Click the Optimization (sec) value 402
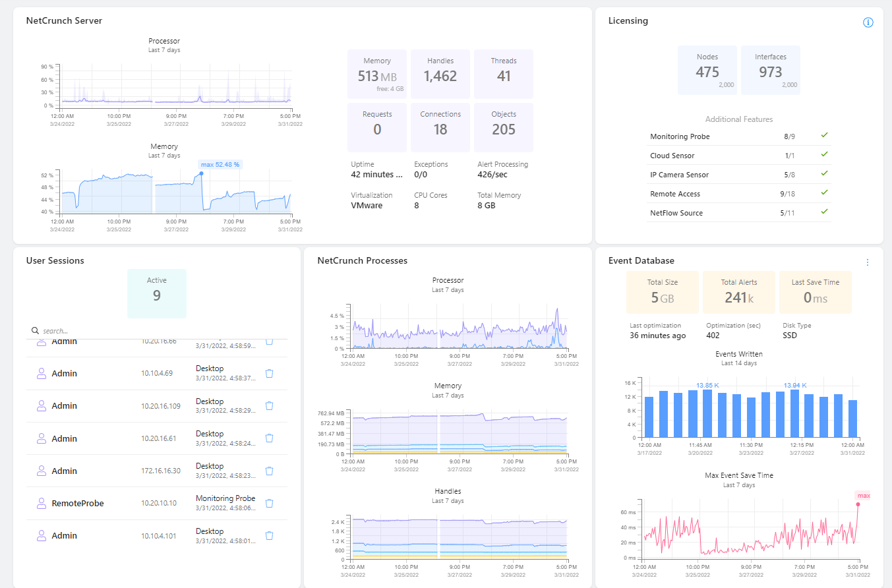 (713, 336)
